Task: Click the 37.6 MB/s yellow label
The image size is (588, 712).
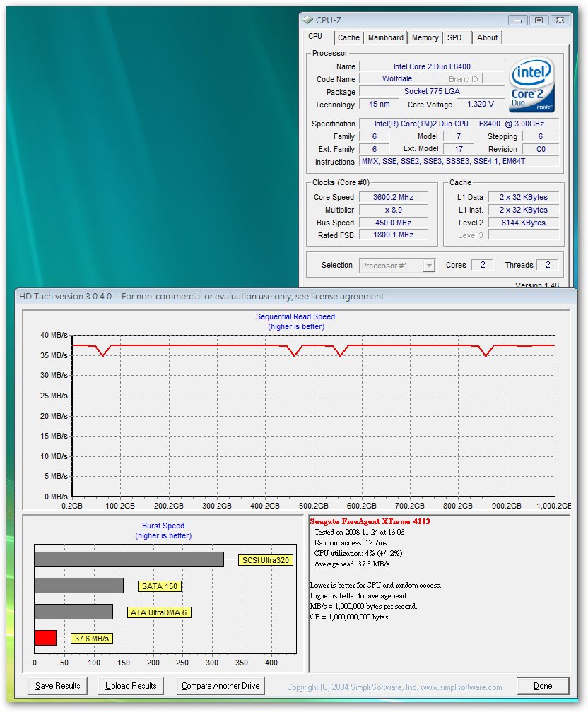Action: point(92,639)
